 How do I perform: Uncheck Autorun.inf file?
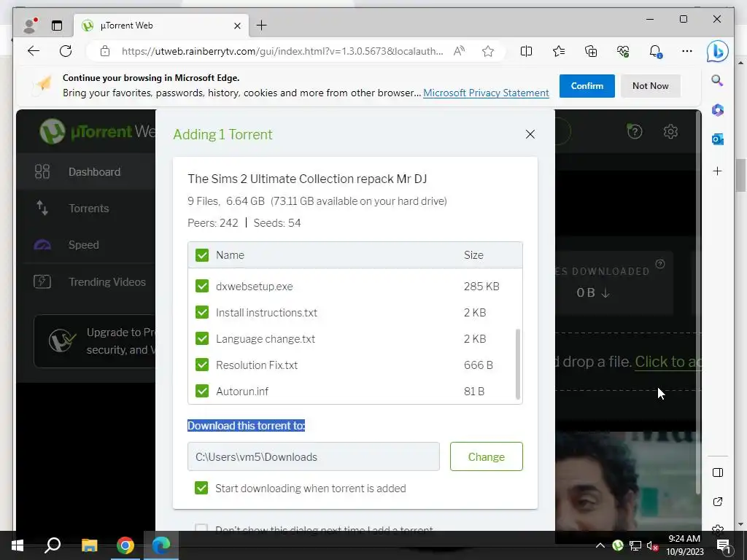202,391
